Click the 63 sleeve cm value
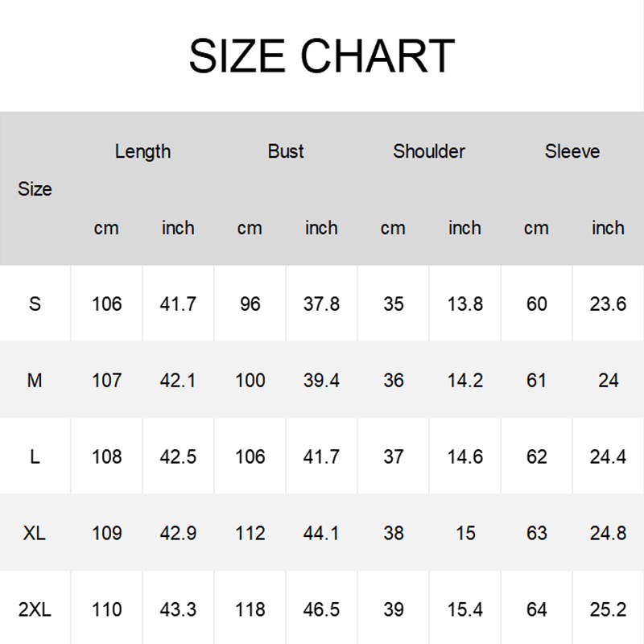The image size is (644, 644). 536,533
